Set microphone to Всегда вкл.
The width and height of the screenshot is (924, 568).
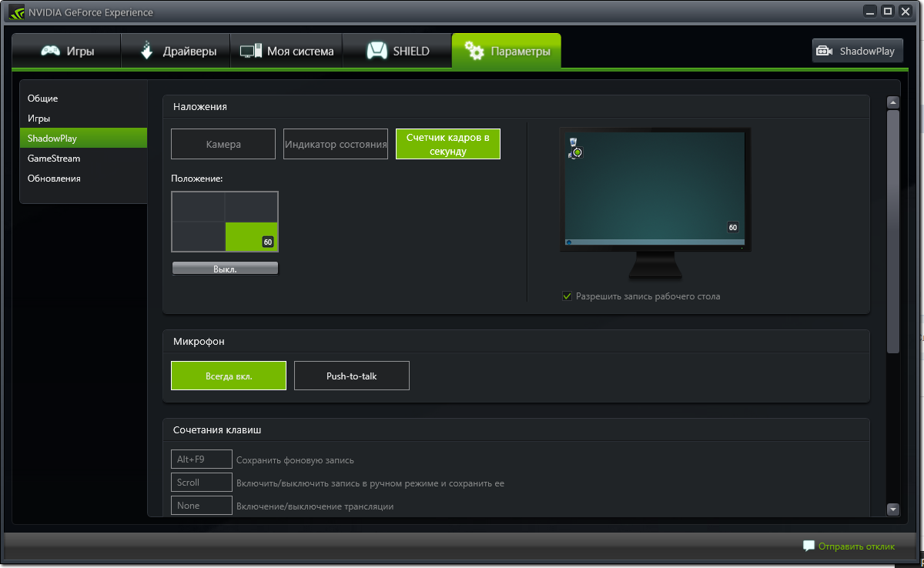coord(229,376)
